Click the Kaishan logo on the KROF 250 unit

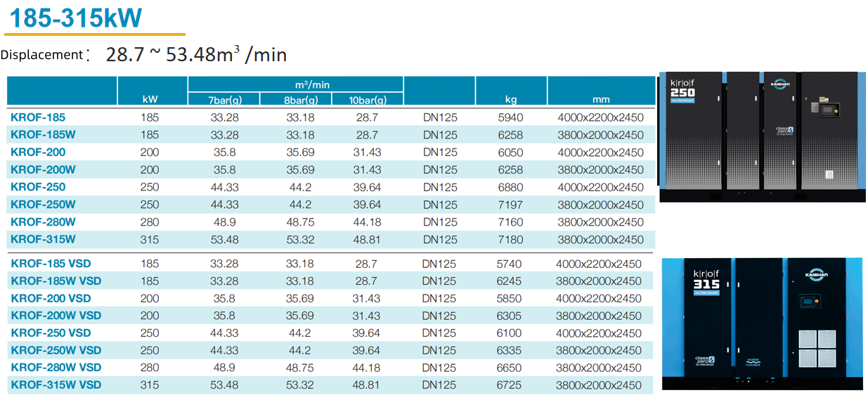[779, 84]
